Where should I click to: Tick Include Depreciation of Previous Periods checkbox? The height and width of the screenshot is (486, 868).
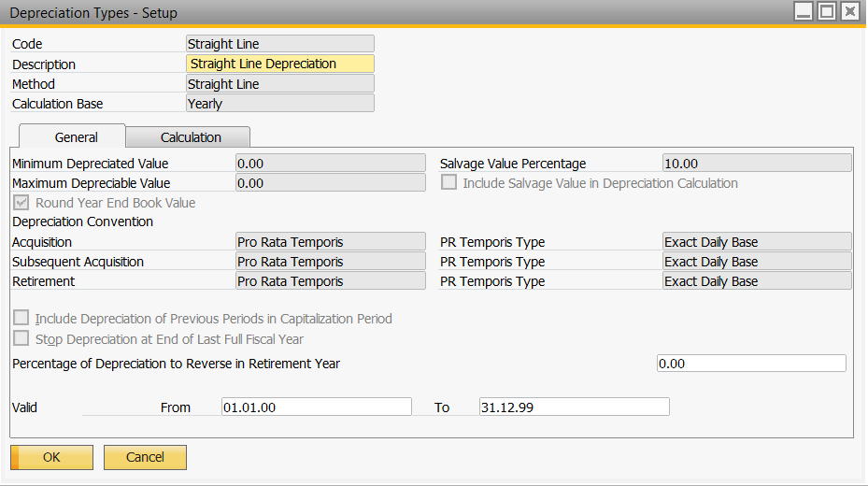21,319
